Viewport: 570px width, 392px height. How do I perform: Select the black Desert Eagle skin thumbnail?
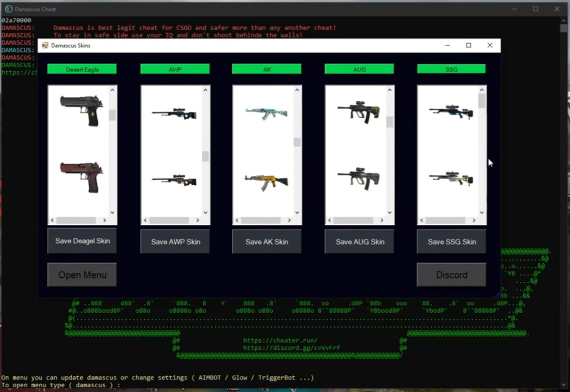tap(82, 110)
